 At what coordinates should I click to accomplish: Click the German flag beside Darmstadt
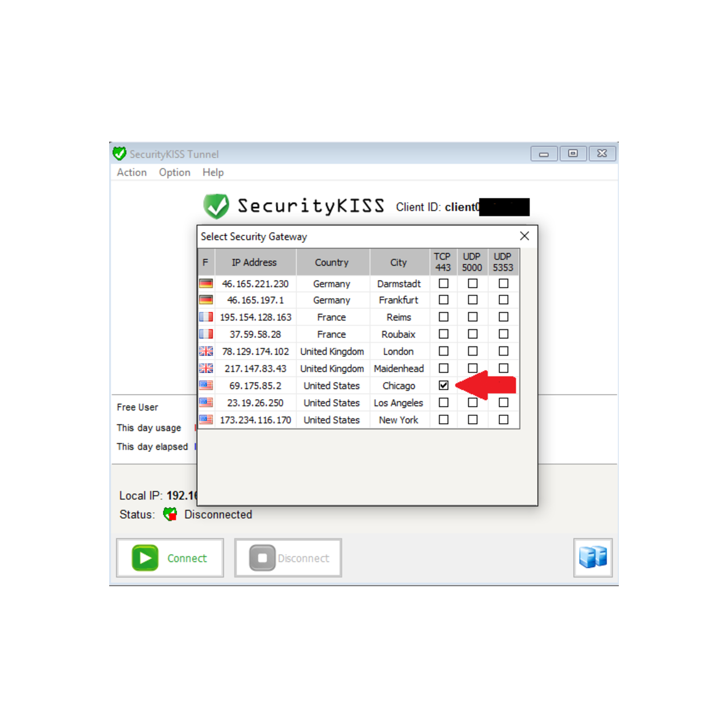tap(205, 283)
